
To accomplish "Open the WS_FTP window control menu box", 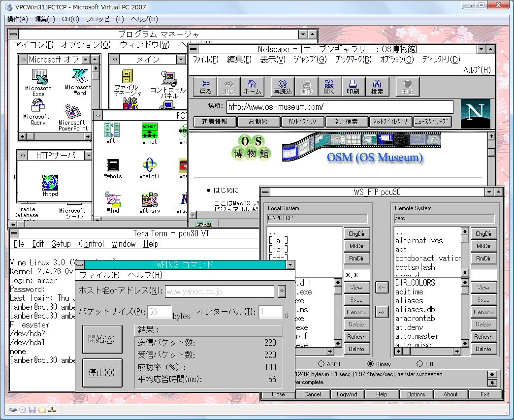I will [x=265, y=192].
